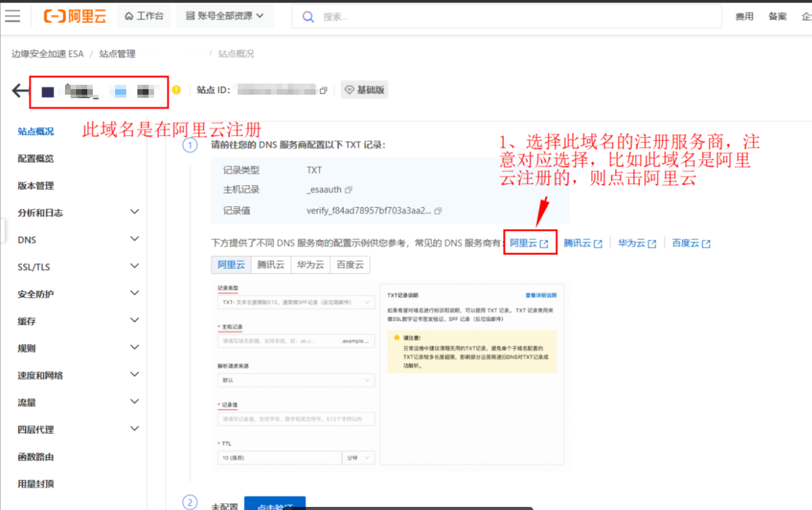
Task: Open the 百度云 DNS provider link
Action: coord(691,243)
